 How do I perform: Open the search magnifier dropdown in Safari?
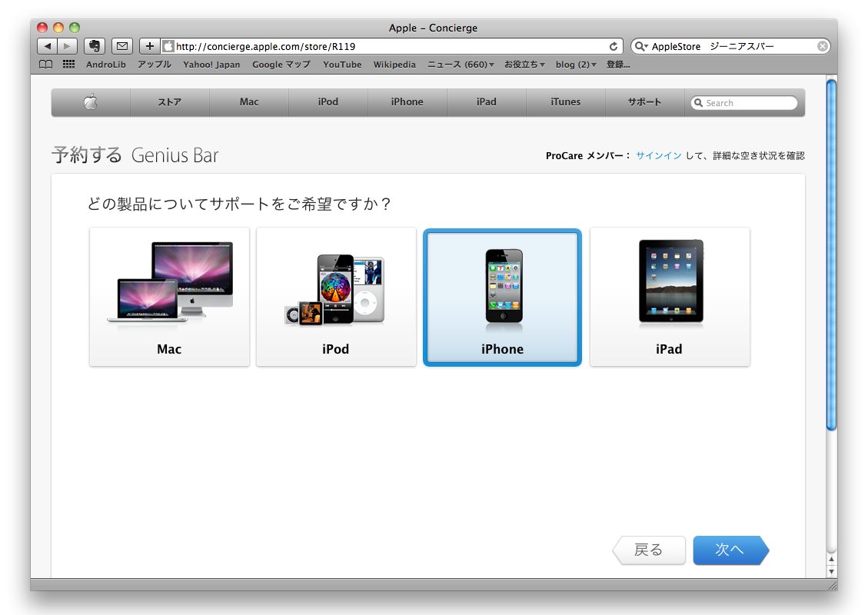[641, 46]
